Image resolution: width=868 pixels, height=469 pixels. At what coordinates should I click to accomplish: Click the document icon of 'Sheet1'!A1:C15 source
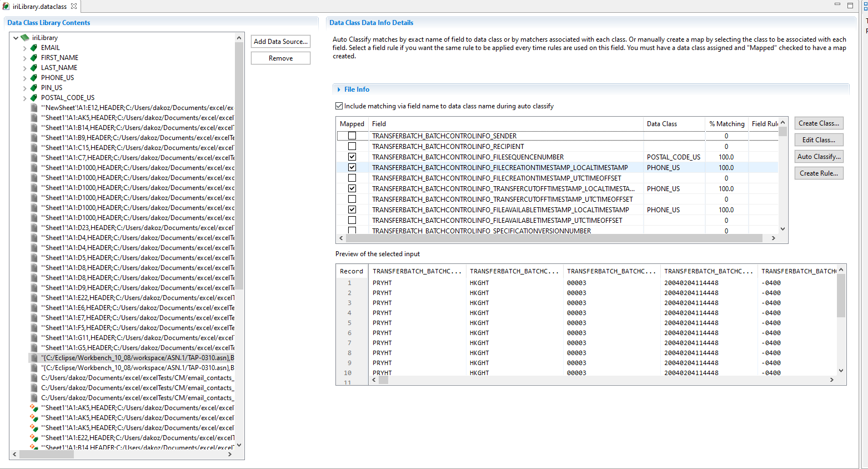coord(34,148)
